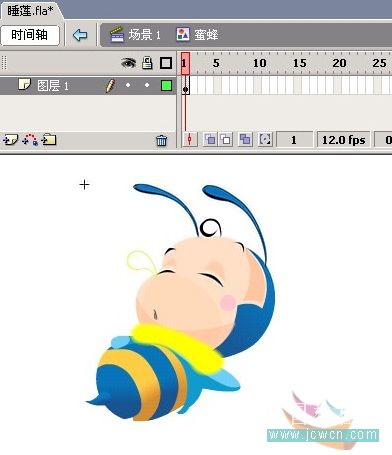Click frame 10 on the timeline ruler
This screenshot has width=392, height=455.
(x=259, y=63)
